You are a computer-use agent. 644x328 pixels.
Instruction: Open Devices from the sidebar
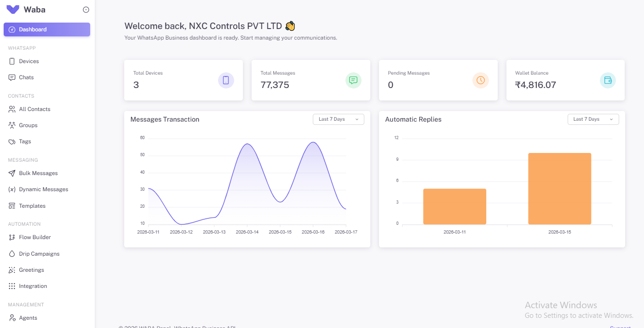click(47, 61)
